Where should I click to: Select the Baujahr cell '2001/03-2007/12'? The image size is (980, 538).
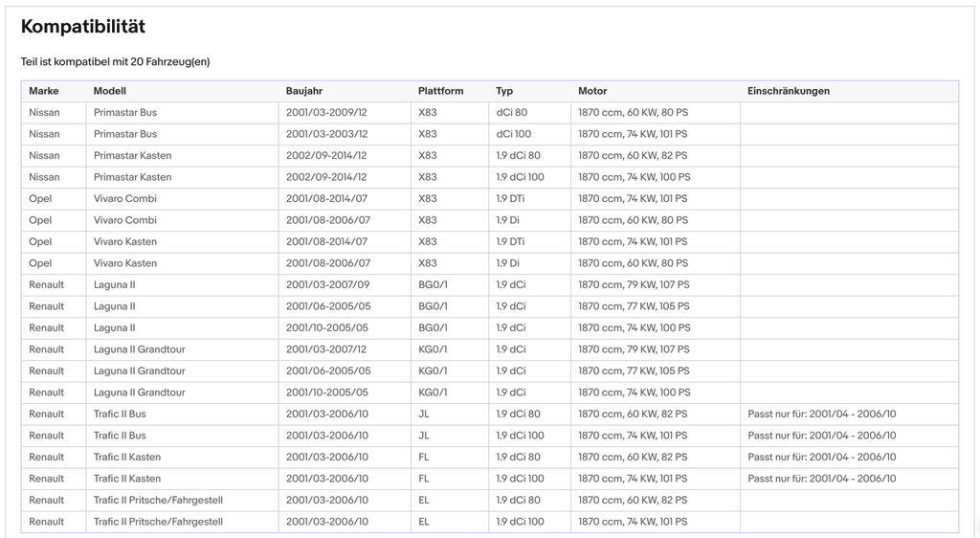(x=327, y=350)
